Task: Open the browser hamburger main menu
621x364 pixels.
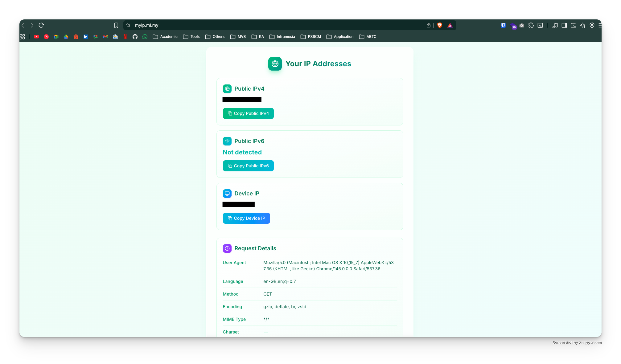Action: click(x=600, y=25)
